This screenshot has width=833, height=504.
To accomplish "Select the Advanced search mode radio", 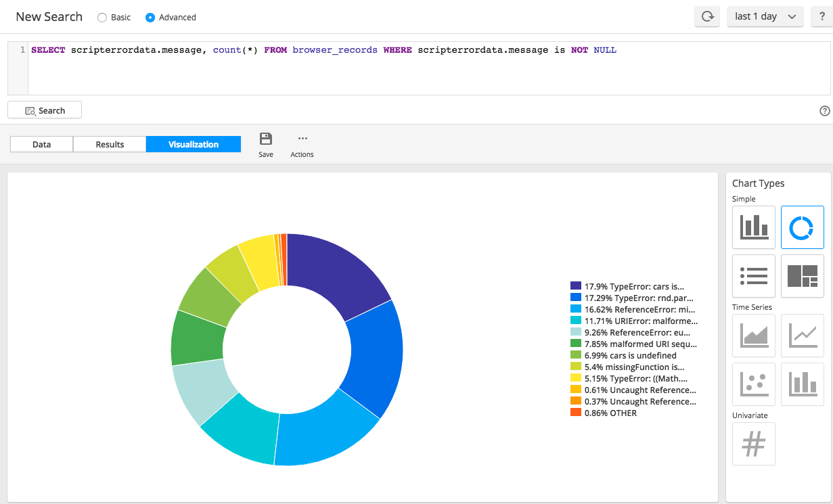I will (150, 18).
